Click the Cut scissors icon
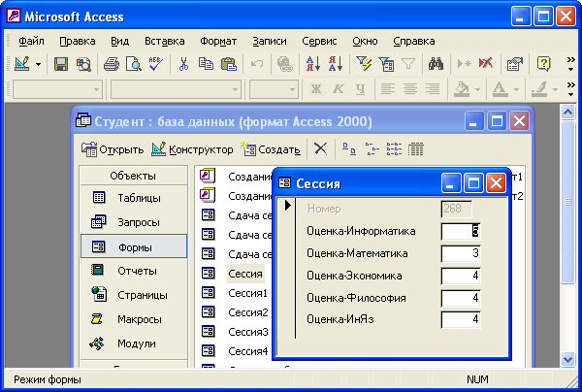 coord(183,64)
